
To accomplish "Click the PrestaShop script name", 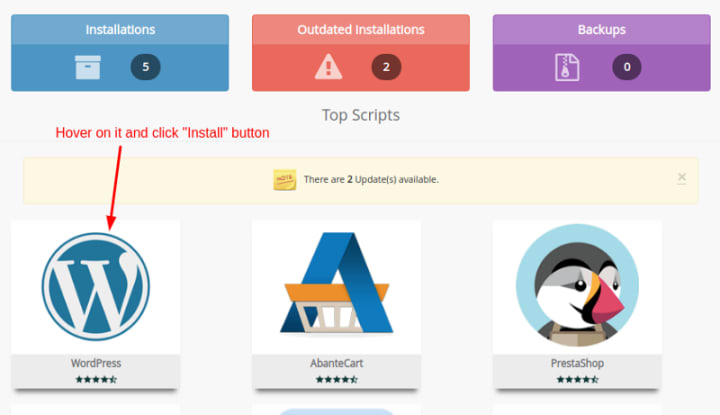I will (577, 363).
